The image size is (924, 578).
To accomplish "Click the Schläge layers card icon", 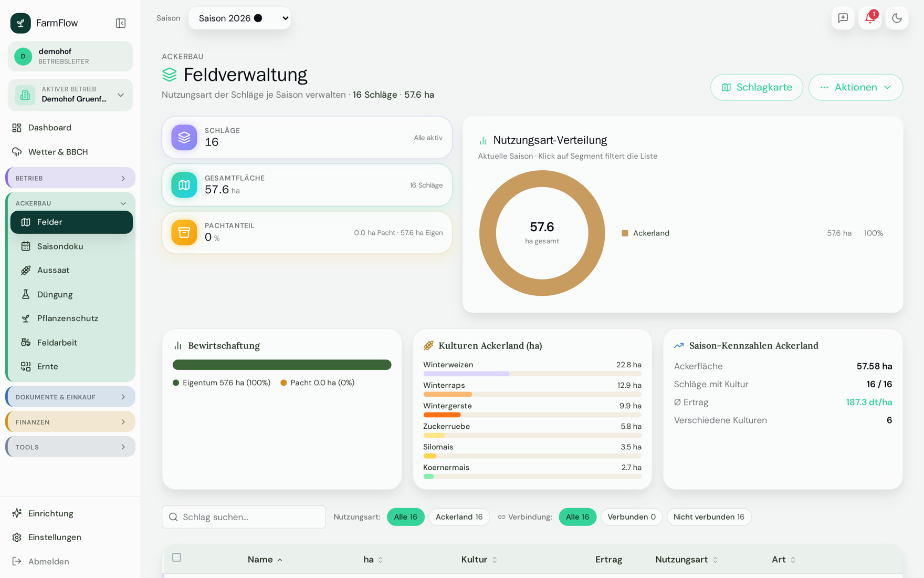I will (184, 138).
